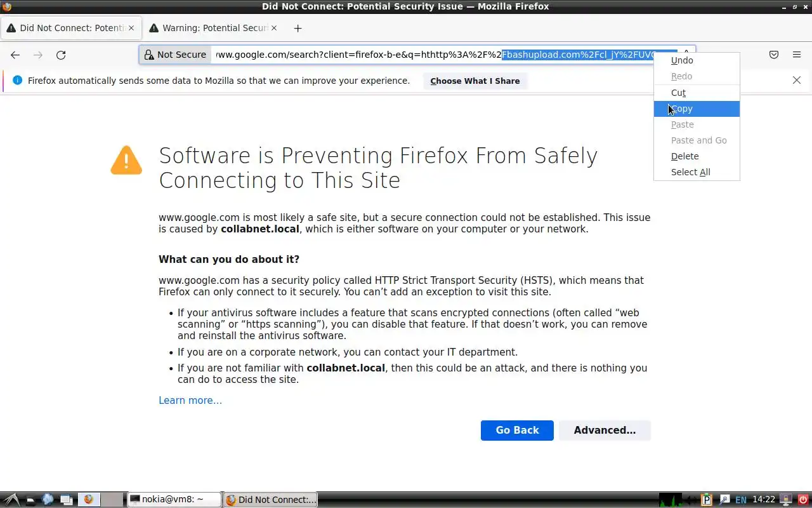Choose Cut in the context menu
The image size is (812, 508).
click(678, 93)
